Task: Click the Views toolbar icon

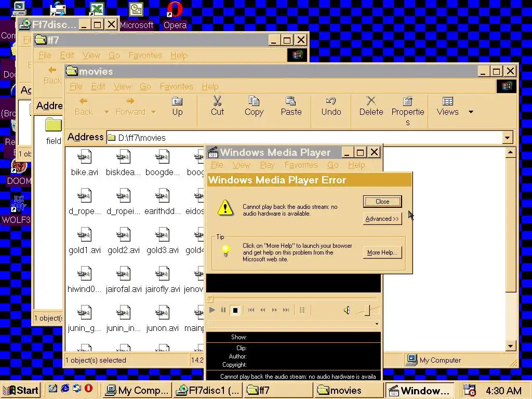Action: coord(447,106)
